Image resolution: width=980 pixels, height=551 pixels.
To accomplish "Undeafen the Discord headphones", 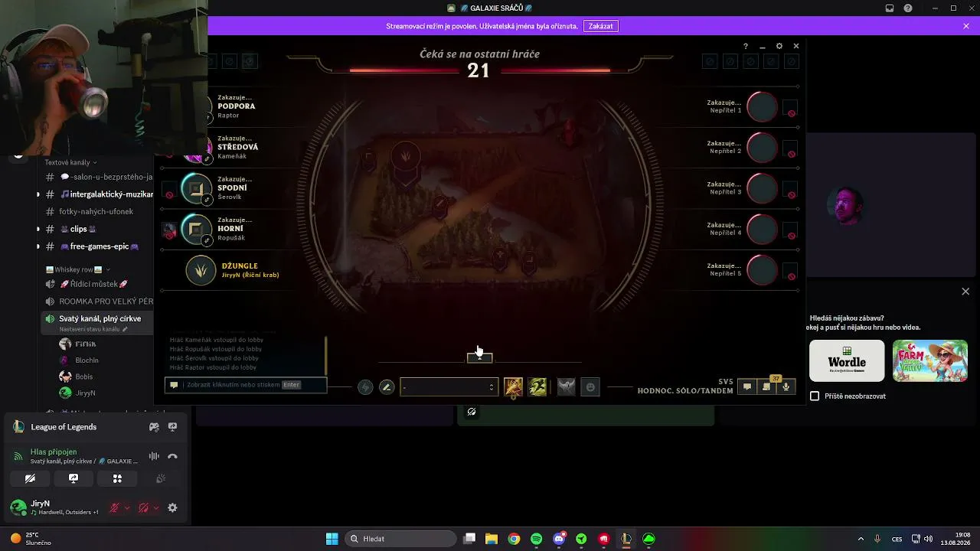I will point(143,508).
